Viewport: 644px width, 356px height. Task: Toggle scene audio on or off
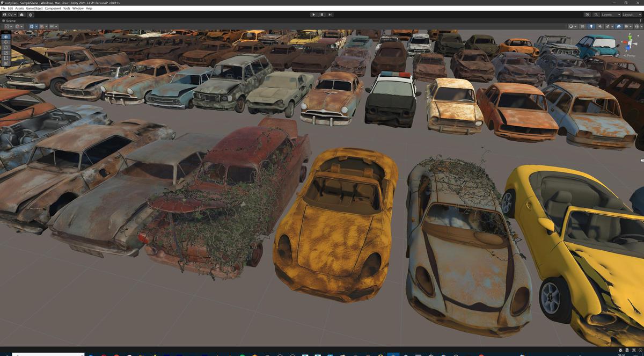coord(601,26)
